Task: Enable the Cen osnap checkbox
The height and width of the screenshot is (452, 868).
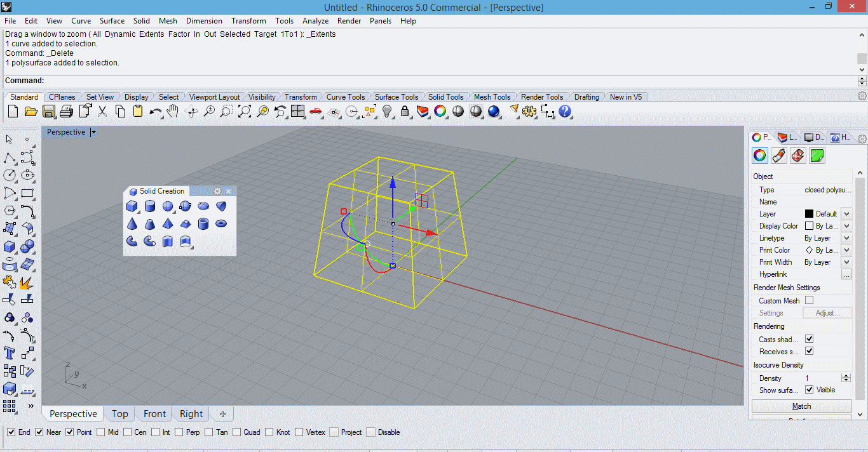Action: click(127, 432)
